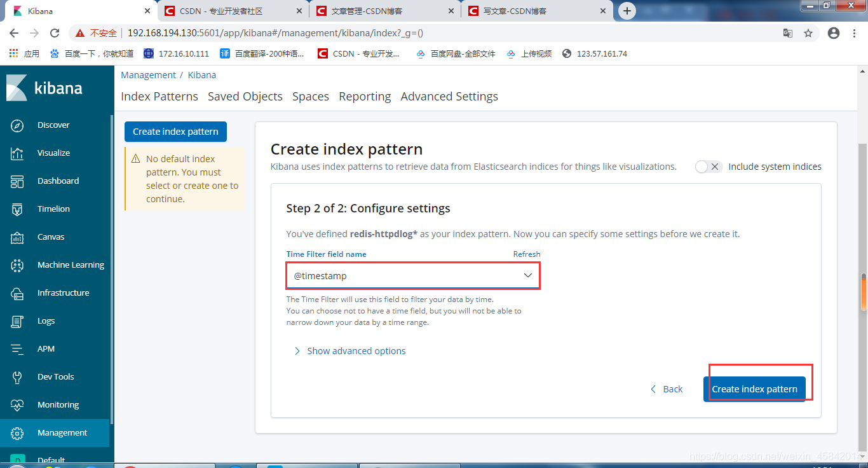Image resolution: width=868 pixels, height=468 pixels.
Task: Open Monitoring heartbeat icon
Action: pos(17,405)
